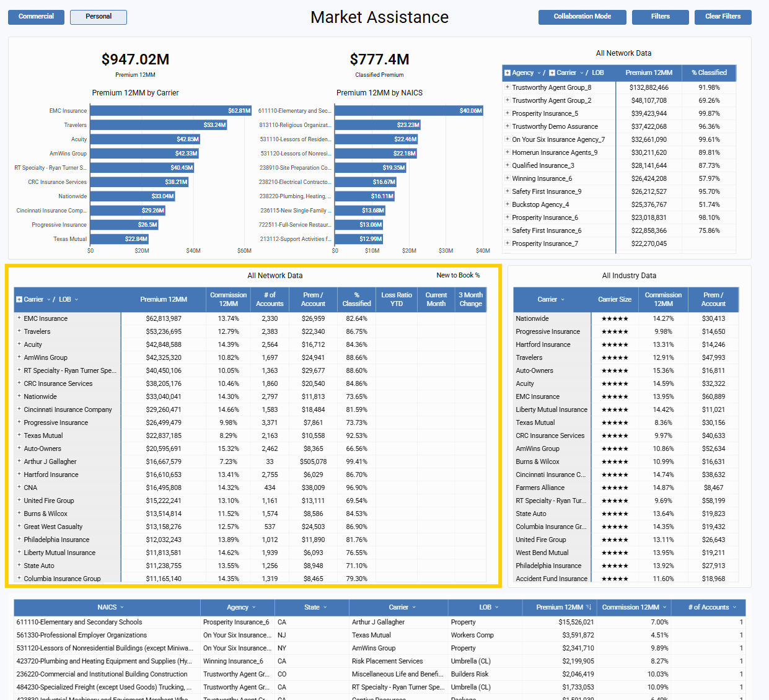This screenshot has height=700, width=769.
Task: Switch to Commercial view
Action: click(36, 17)
